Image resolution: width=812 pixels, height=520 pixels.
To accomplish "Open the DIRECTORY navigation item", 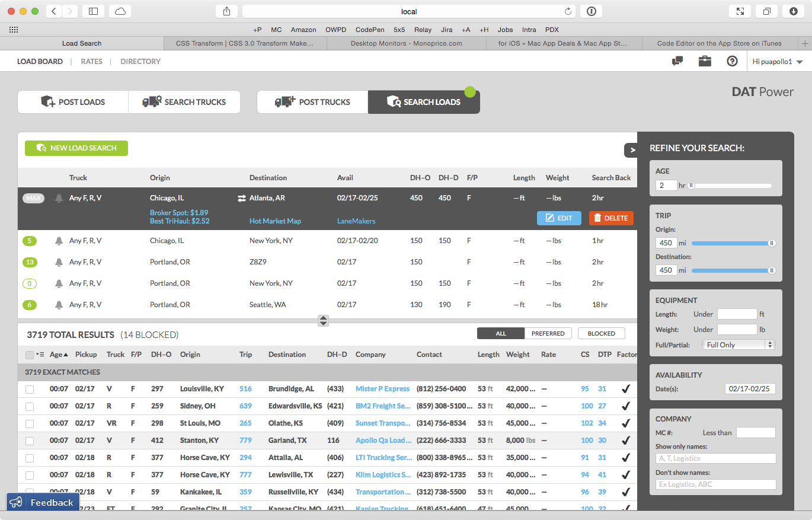I will [x=140, y=61].
